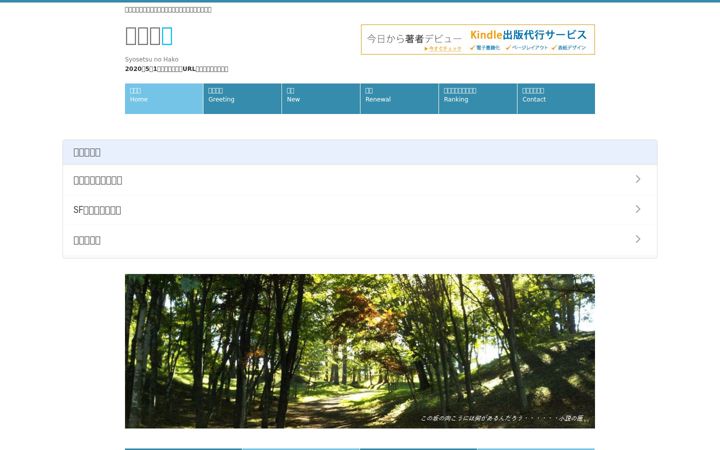Open the list row starting with SF
This screenshot has height=450, width=720.
point(360,210)
